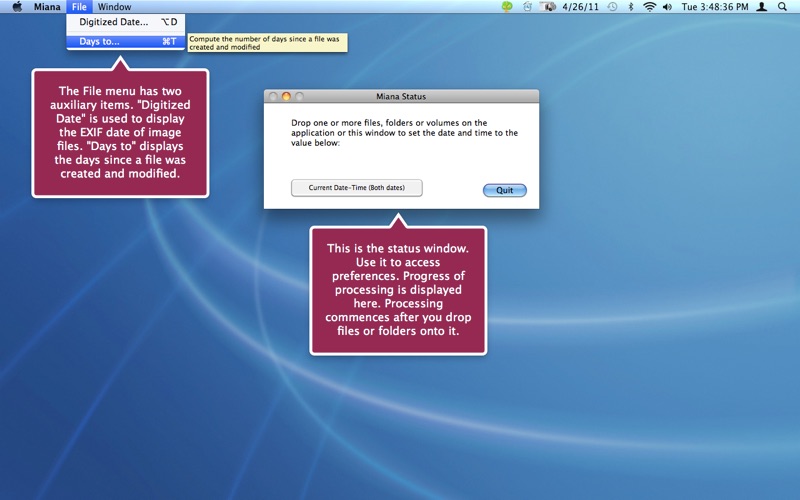Quit Miana using the Quit button
The height and width of the screenshot is (500, 800).
pos(505,190)
